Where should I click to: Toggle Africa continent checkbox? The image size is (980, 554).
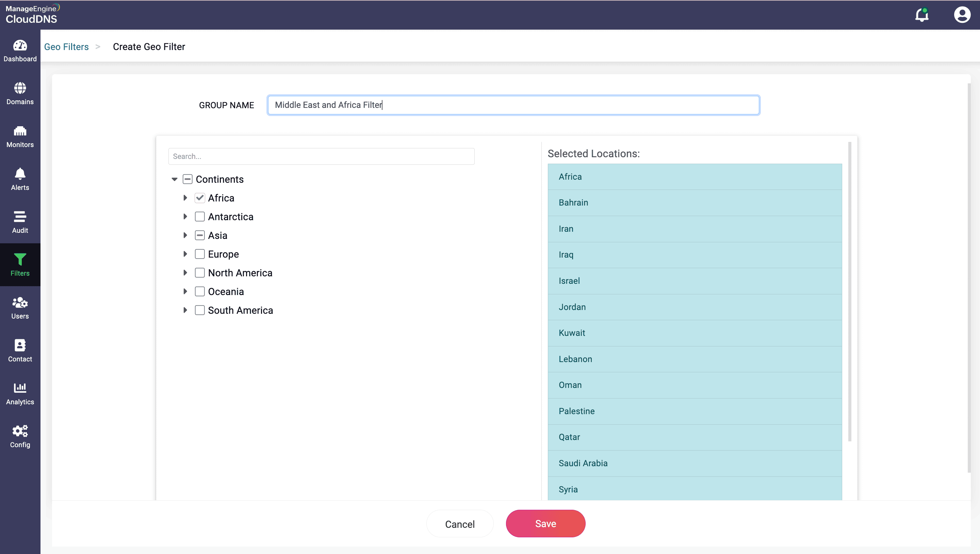(x=199, y=198)
